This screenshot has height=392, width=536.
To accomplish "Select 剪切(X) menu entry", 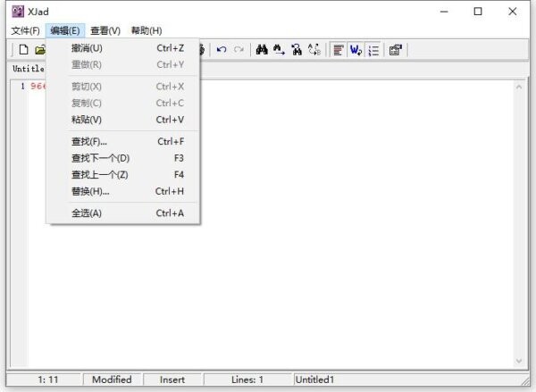I will click(x=123, y=87).
